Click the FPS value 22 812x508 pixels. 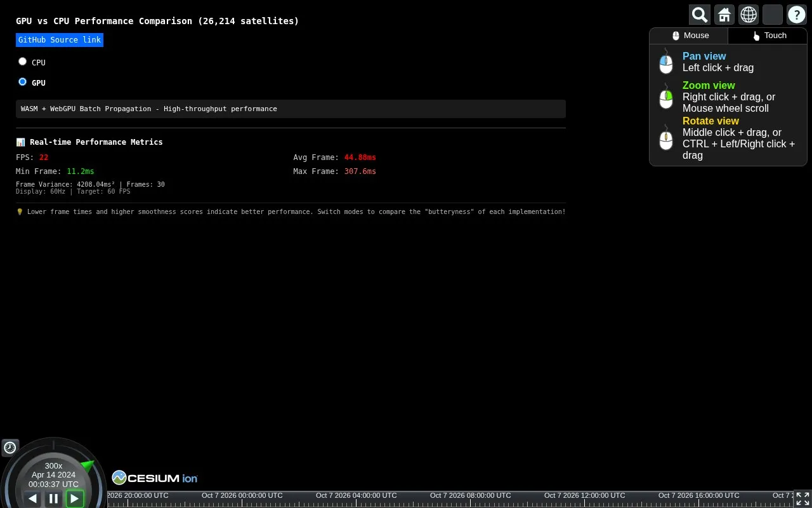tap(44, 157)
